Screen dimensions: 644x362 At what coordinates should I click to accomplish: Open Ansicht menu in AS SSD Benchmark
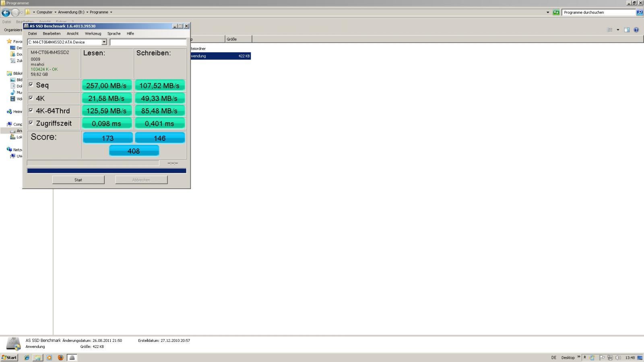click(x=72, y=33)
